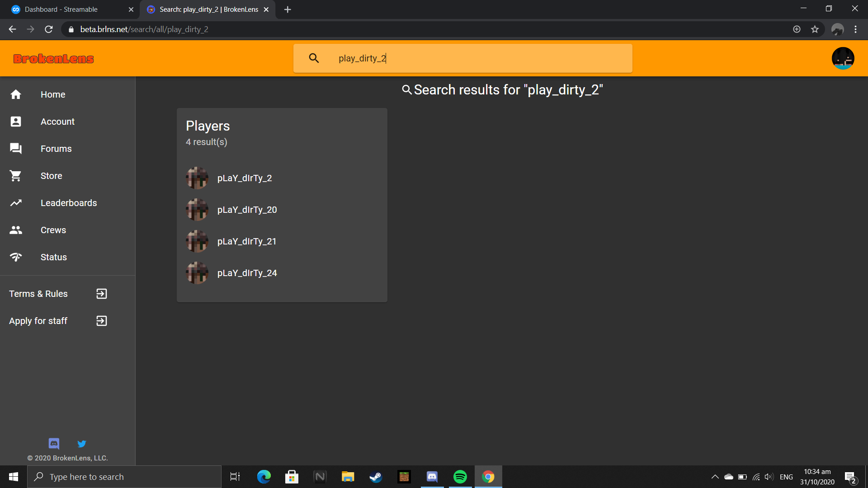Open the Status menu item
Image resolution: width=868 pixels, height=488 pixels.
tap(54, 257)
